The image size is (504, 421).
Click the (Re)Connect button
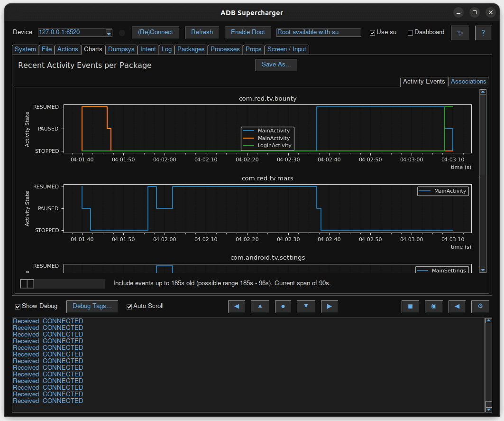tap(156, 32)
